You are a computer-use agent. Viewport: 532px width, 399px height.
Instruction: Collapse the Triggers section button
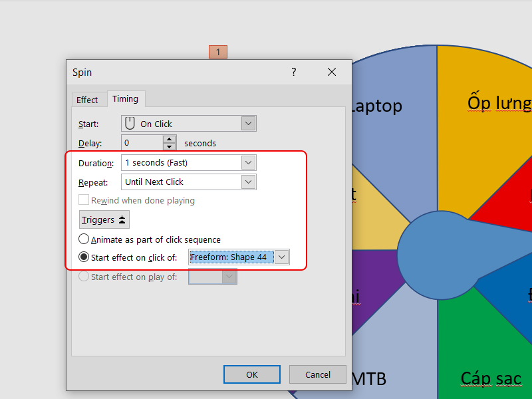[x=104, y=219]
